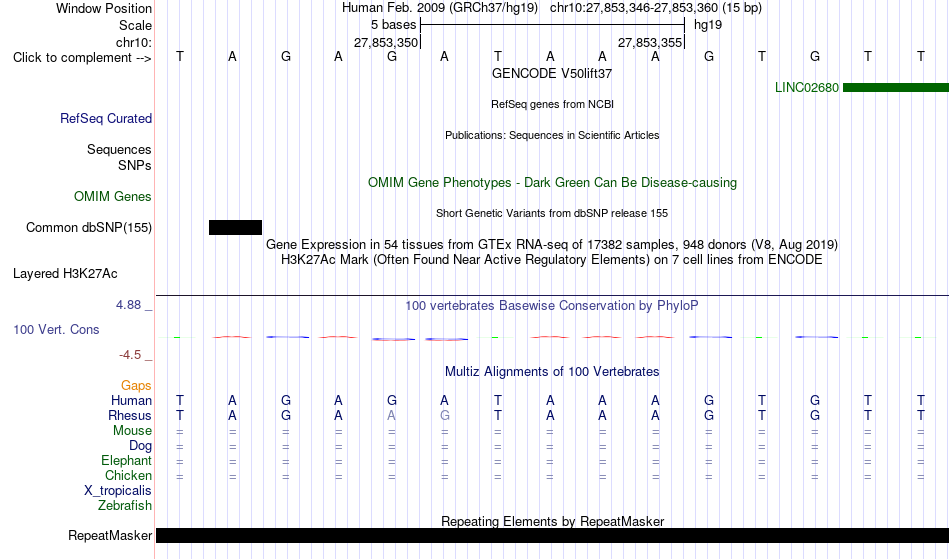Click the Layered H3K27Ac track label
Image resolution: width=950 pixels, height=559 pixels.
pyautogui.click(x=65, y=274)
